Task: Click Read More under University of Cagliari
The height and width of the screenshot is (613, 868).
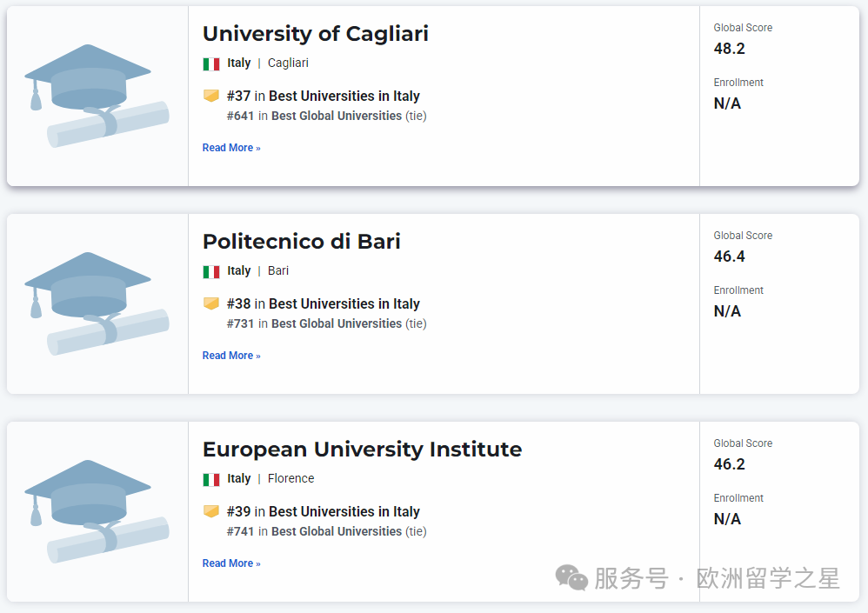Action: [231, 148]
